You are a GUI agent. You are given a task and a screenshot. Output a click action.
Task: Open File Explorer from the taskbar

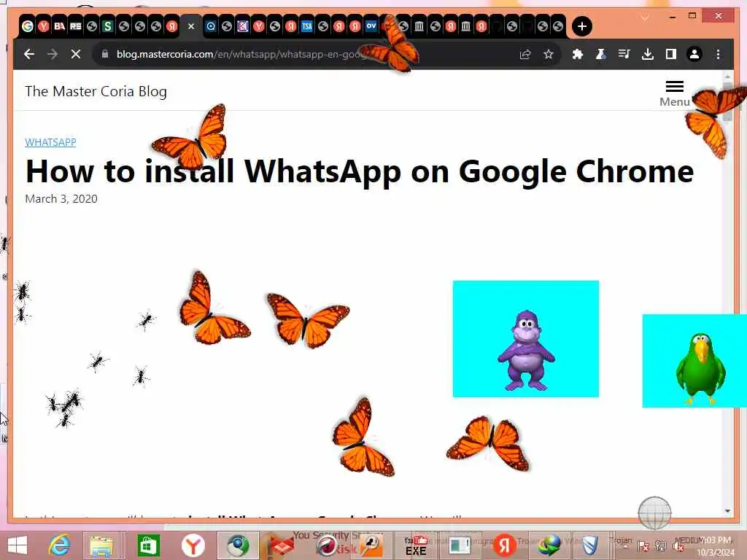coord(102,545)
